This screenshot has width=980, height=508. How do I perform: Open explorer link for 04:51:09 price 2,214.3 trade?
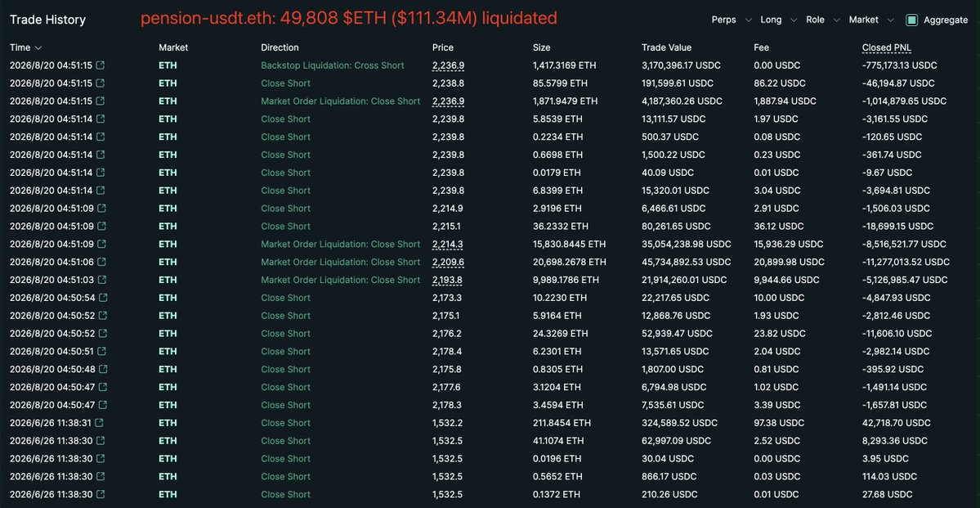coord(101,244)
